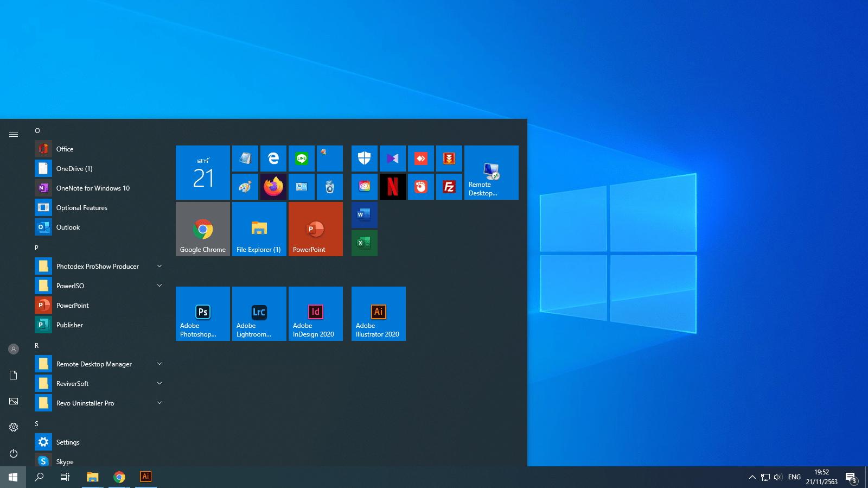Open the Pictures sidebar button
This screenshot has width=868, height=488.
coord(14,401)
